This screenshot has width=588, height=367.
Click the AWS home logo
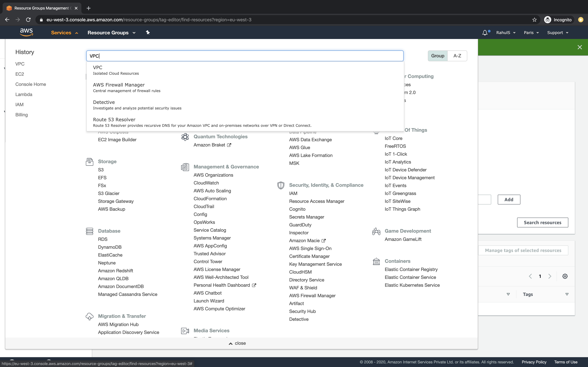click(x=26, y=32)
